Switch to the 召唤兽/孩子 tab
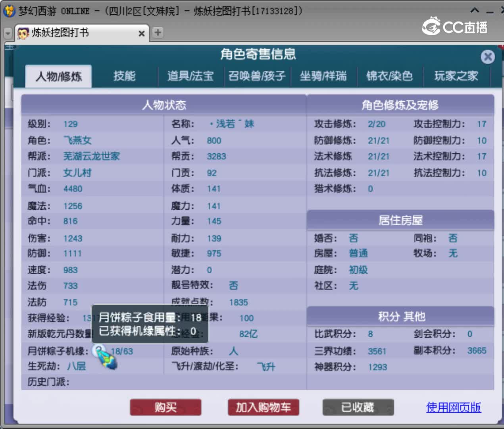The image size is (504, 429). tap(257, 76)
